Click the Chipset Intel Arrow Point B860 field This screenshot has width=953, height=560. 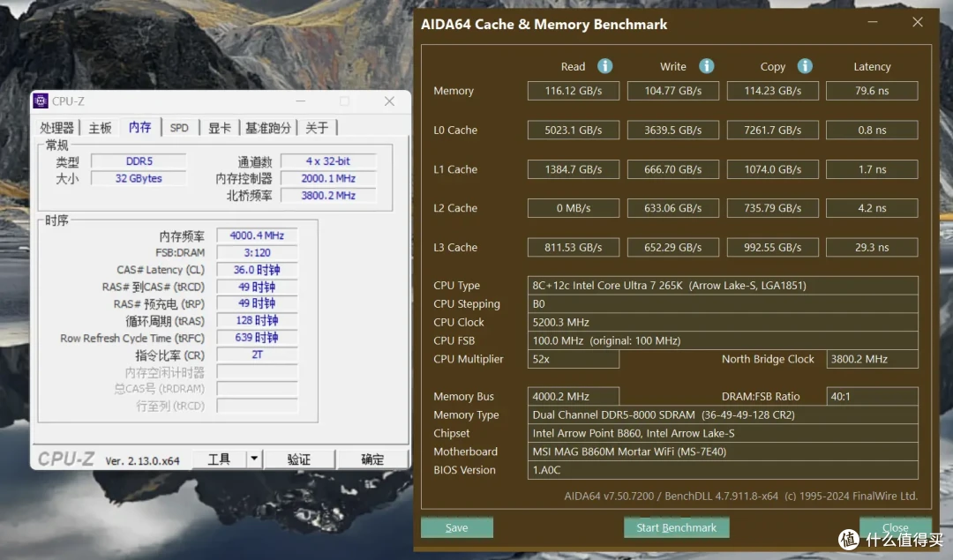coord(723,433)
